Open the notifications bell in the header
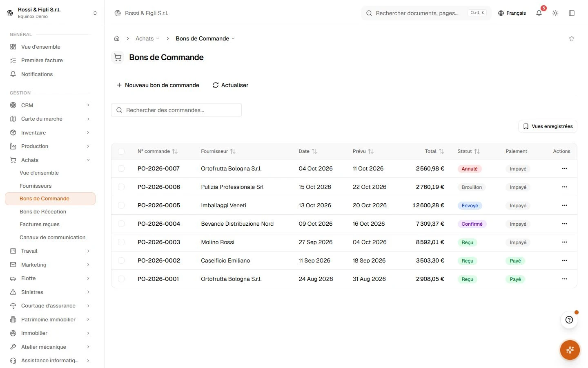 coord(539,13)
